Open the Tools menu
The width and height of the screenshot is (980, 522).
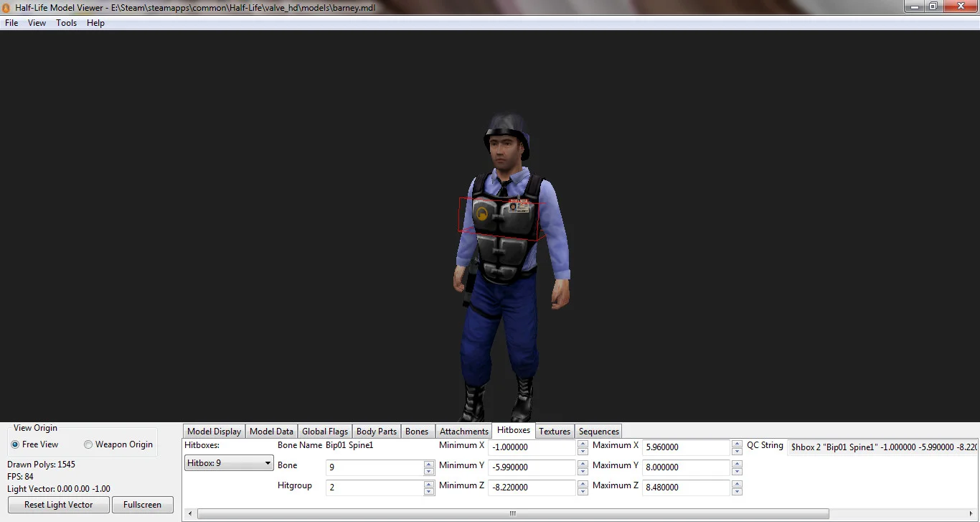[x=67, y=23]
